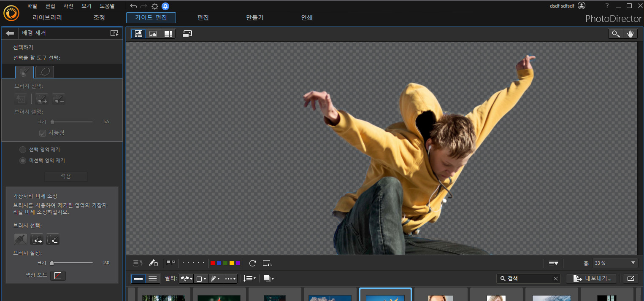The image size is (644, 301).
Task: Open the 편집 menu in the menu bar
Action: click(x=50, y=6)
